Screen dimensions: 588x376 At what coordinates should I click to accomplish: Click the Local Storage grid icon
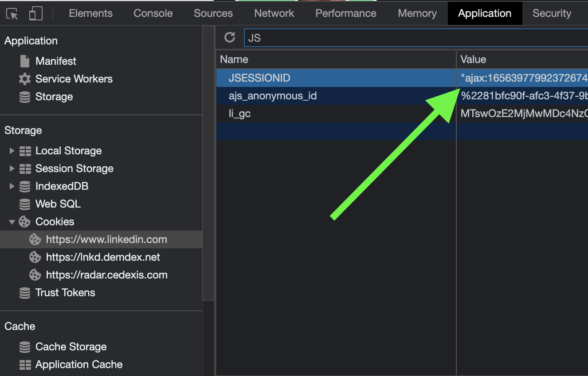(x=25, y=151)
